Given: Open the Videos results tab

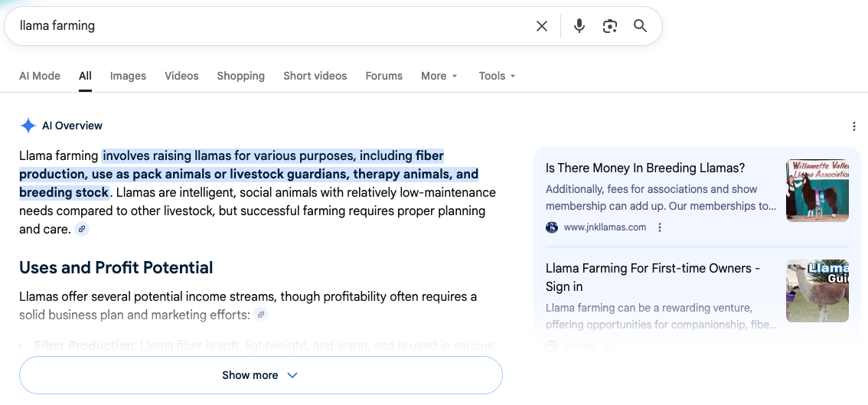Looking at the screenshot, I should [x=181, y=76].
